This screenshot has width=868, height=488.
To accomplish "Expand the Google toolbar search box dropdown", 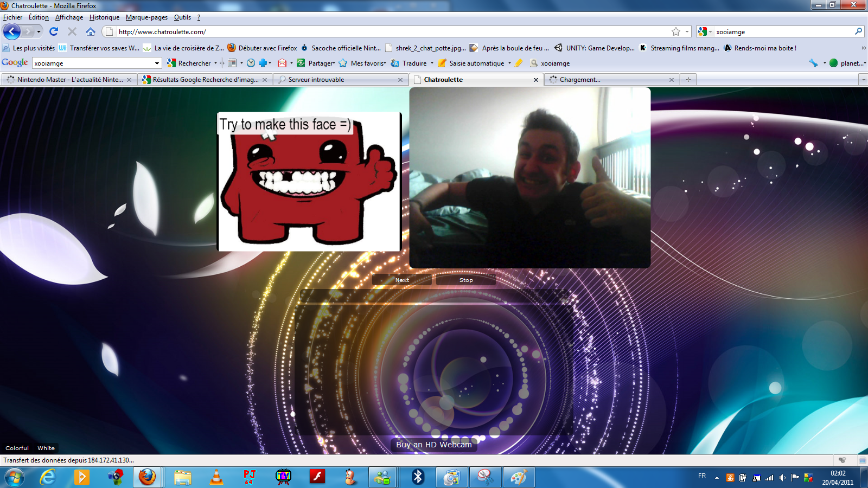I will click(157, 63).
